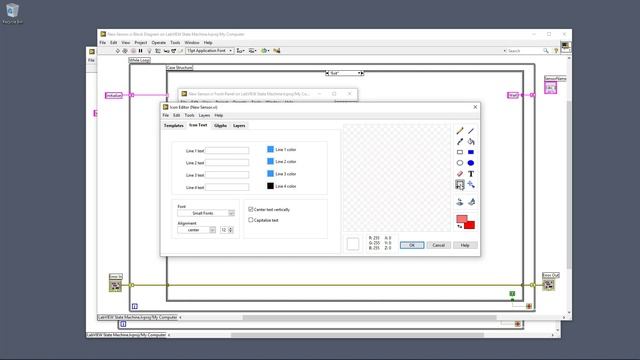Click OK in Icon Editor

click(412, 245)
